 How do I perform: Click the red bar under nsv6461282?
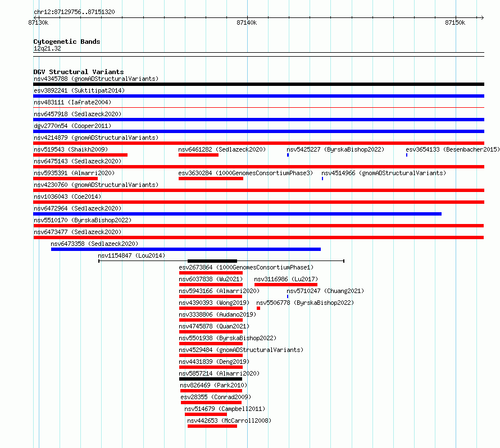[198, 155]
